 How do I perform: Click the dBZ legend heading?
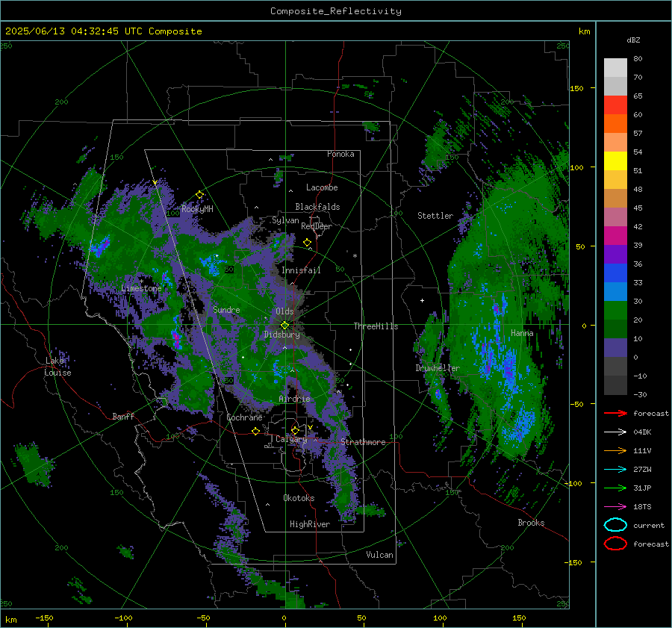(633, 40)
